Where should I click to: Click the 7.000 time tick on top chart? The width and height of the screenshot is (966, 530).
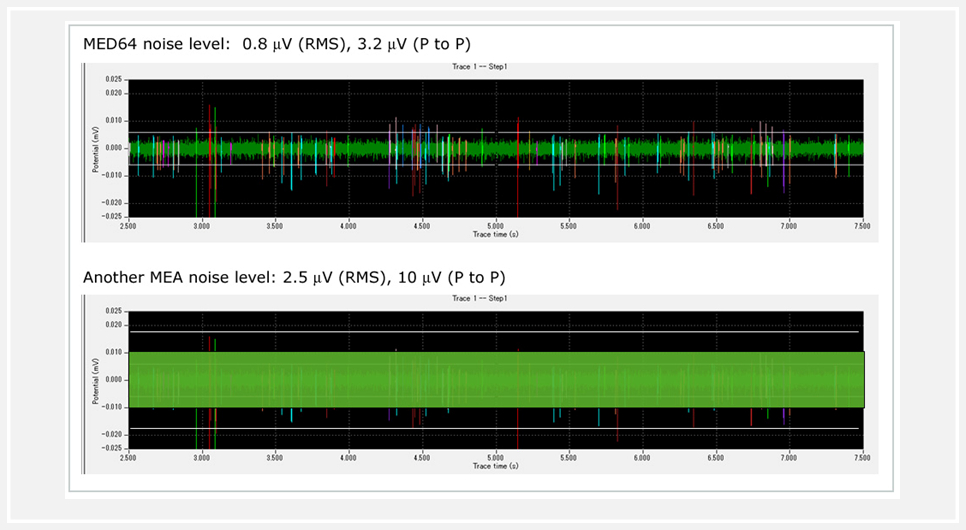coord(789,226)
